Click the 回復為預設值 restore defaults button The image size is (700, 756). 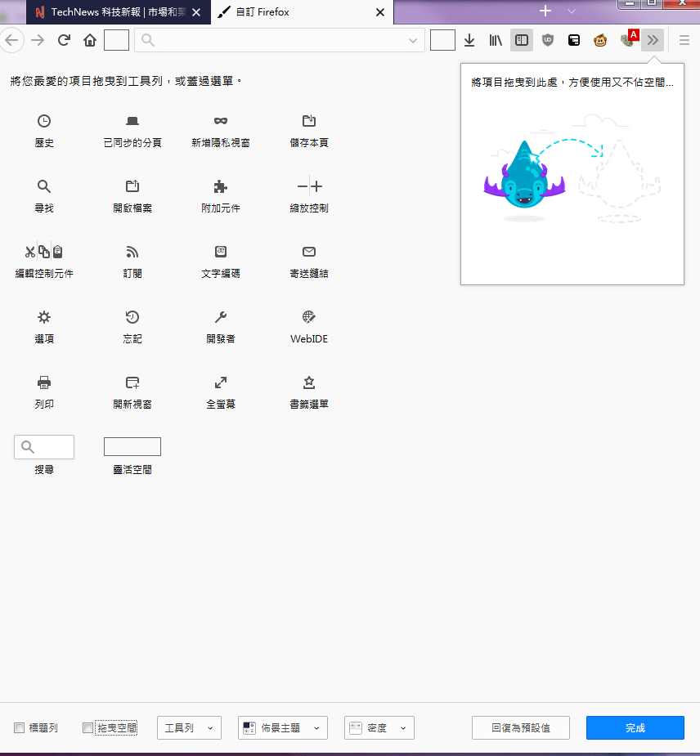pos(521,728)
